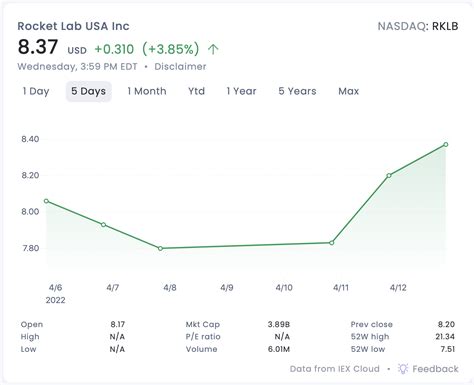Viewport: 474px width, 385px height.
Task: Show the 1 Year chart
Action: click(241, 91)
